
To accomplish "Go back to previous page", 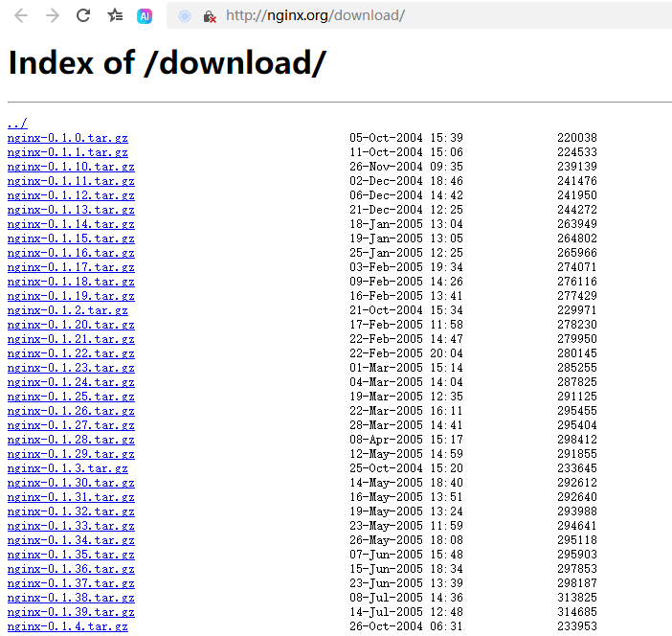I will tap(21, 16).
